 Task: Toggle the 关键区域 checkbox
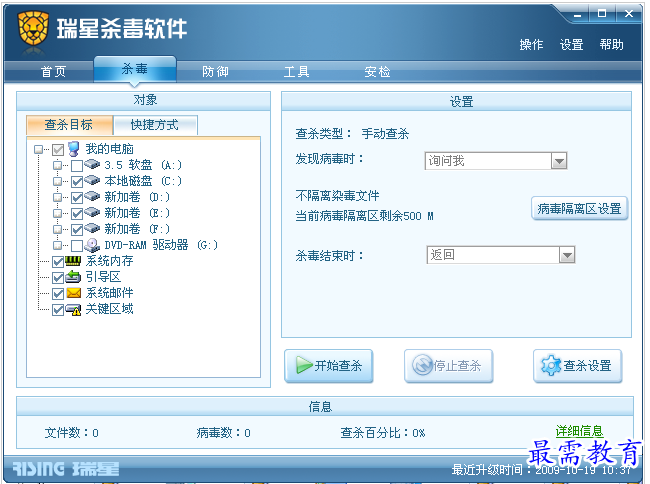(58, 310)
